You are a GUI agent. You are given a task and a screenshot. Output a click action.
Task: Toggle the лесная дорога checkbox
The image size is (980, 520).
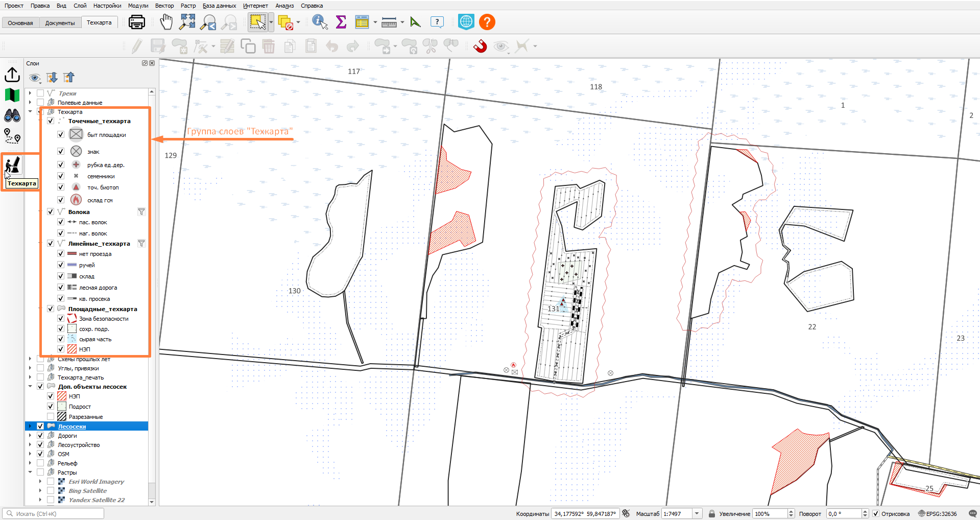[61, 287]
